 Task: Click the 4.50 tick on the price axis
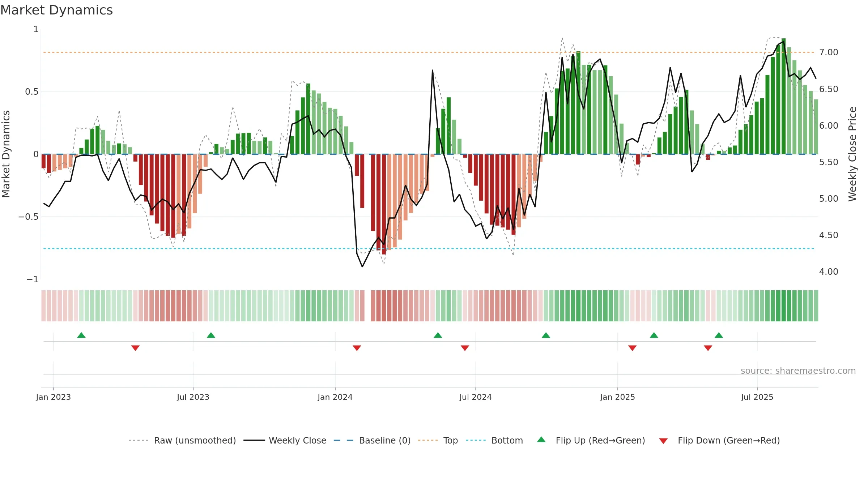coord(829,235)
